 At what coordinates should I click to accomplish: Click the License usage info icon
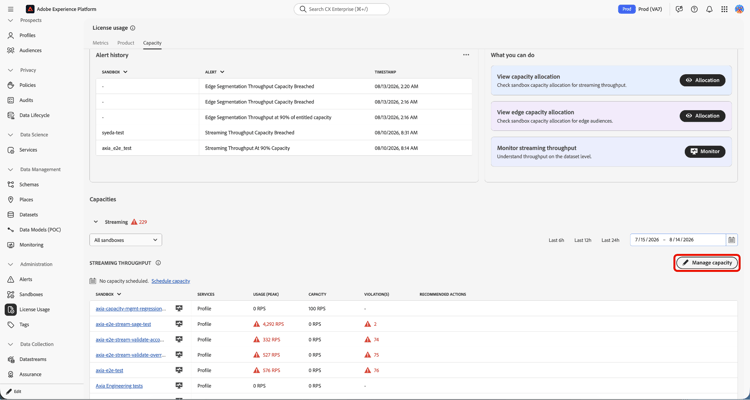pos(132,28)
